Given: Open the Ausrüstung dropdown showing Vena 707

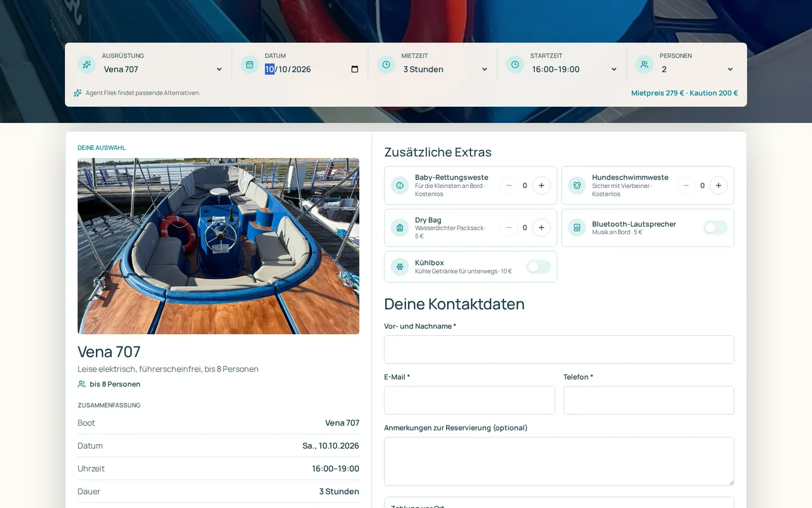Looking at the screenshot, I should 163,69.
